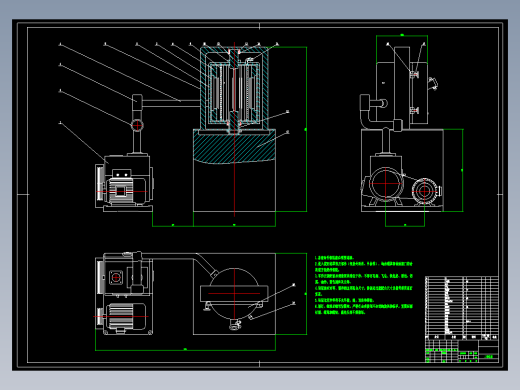The width and height of the screenshot is (520, 390).
Task: Select the hatched sectional chamber in the front view
Action: click(234, 91)
